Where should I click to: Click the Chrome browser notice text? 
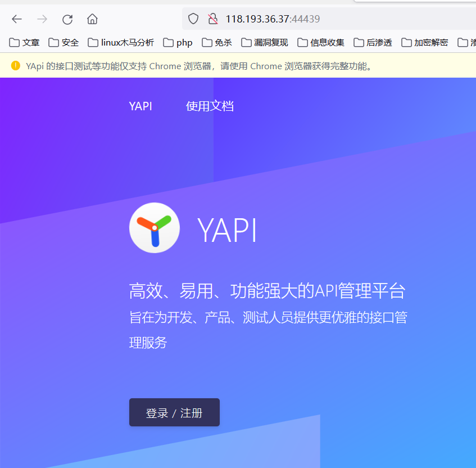coord(200,66)
